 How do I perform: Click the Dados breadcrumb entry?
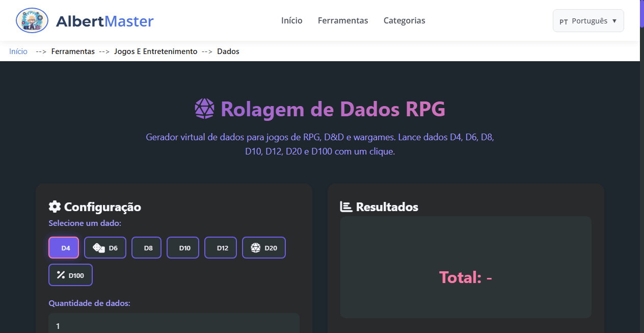coord(228,51)
